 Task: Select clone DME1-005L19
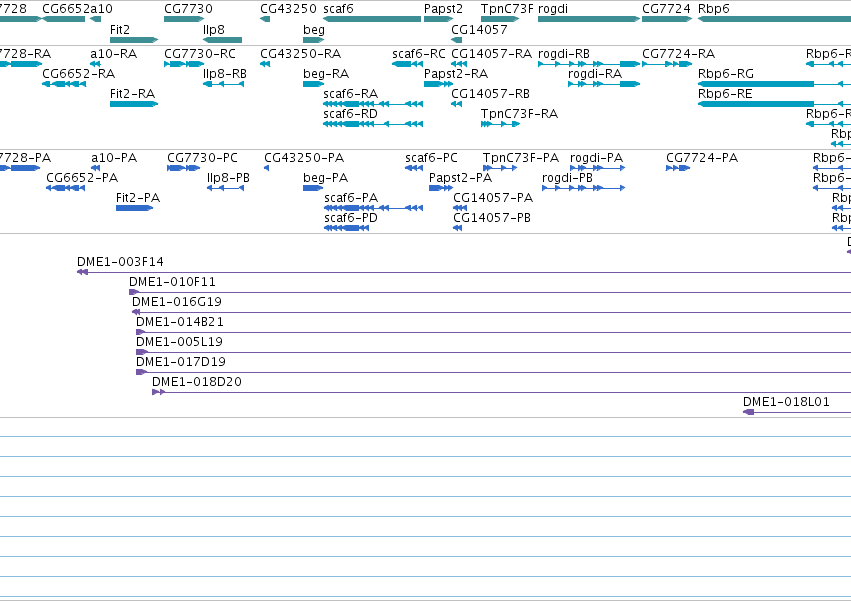pos(493,352)
